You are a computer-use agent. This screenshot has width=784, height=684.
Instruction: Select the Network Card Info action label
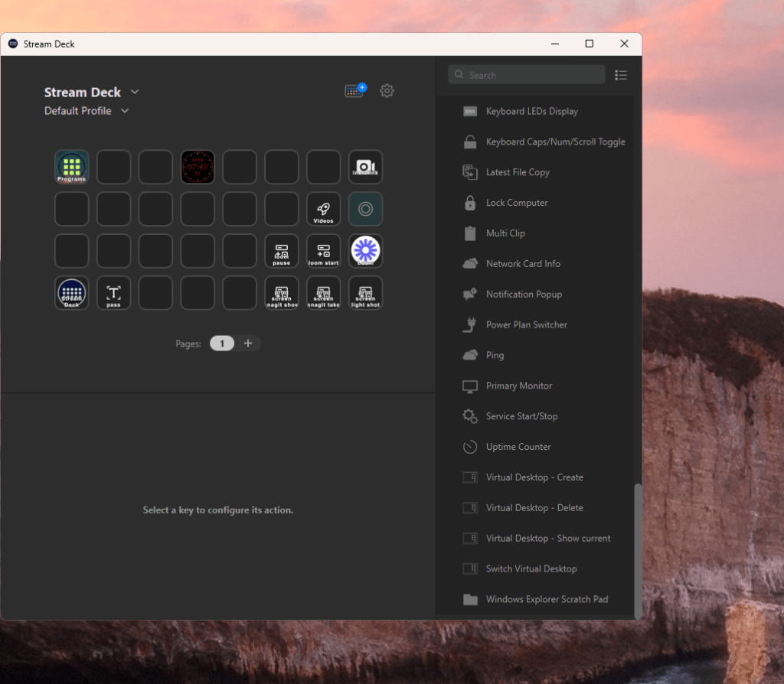tap(523, 264)
